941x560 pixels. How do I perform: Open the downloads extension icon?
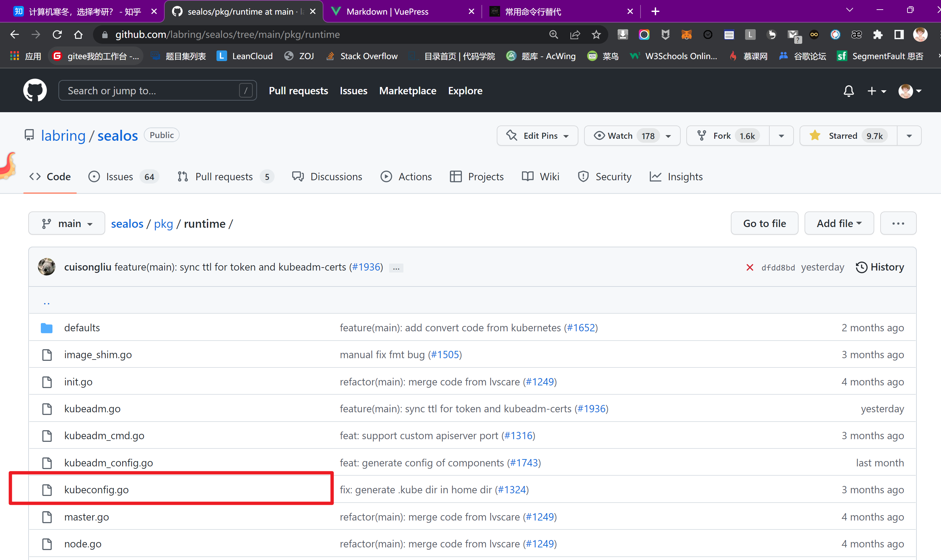tap(623, 35)
